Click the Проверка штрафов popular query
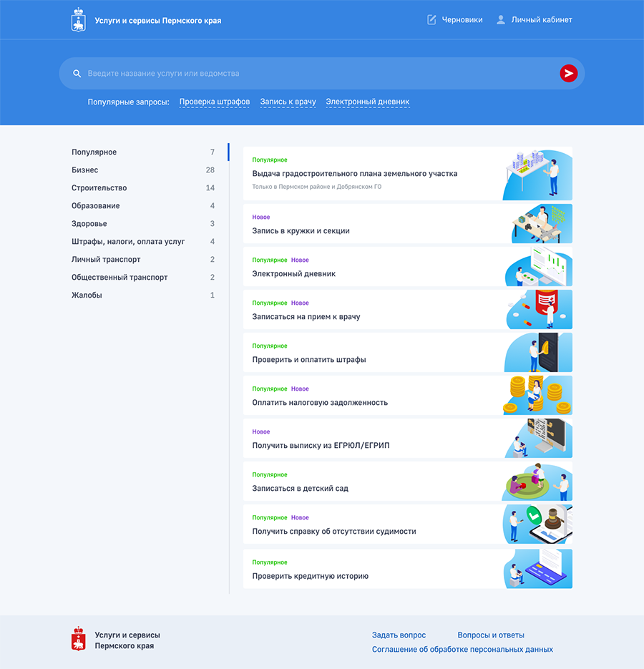Image resolution: width=644 pixels, height=669 pixels. pos(215,102)
